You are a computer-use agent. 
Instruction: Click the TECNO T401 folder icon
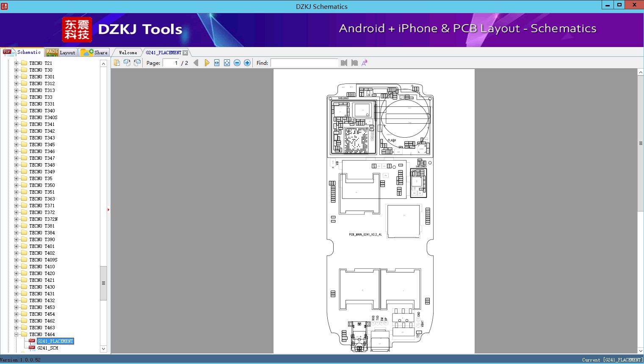24,246
